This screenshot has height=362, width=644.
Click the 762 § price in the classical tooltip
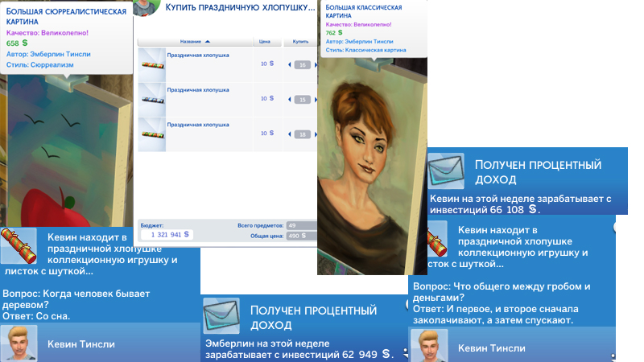coord(334,33)
